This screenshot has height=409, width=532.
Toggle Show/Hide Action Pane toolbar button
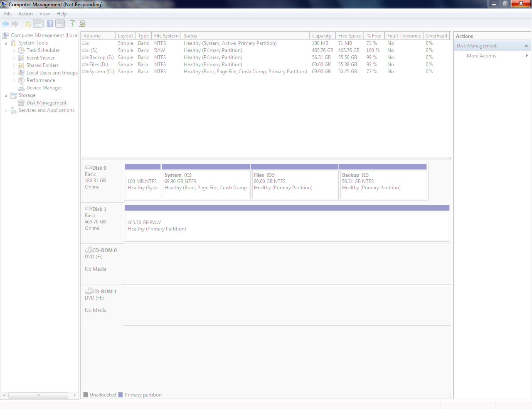[60, 24]
